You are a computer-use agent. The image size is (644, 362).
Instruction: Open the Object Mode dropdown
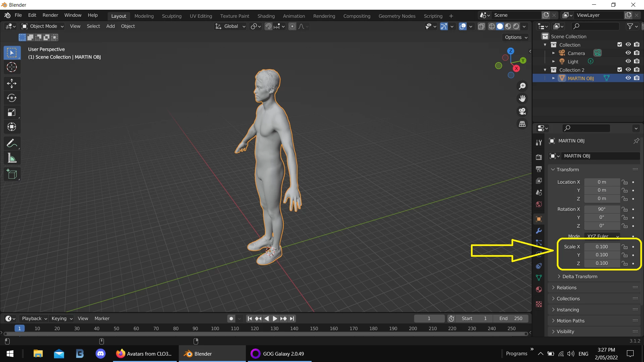[43, 26]
